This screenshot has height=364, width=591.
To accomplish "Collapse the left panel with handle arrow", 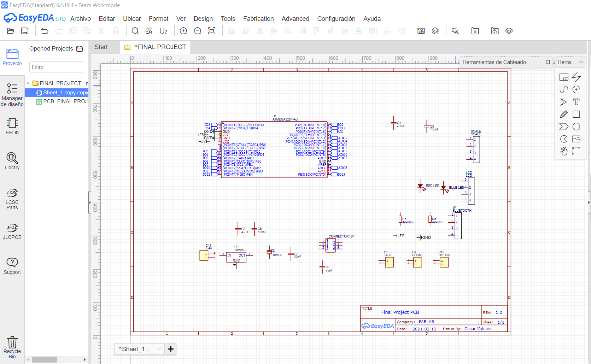I will [90, 202].
